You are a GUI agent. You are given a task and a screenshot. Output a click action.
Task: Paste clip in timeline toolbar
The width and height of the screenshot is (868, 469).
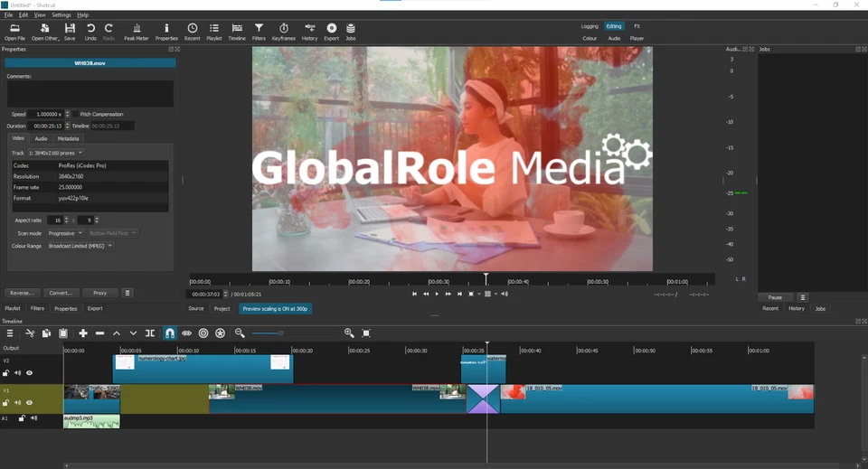pos(63,333)
